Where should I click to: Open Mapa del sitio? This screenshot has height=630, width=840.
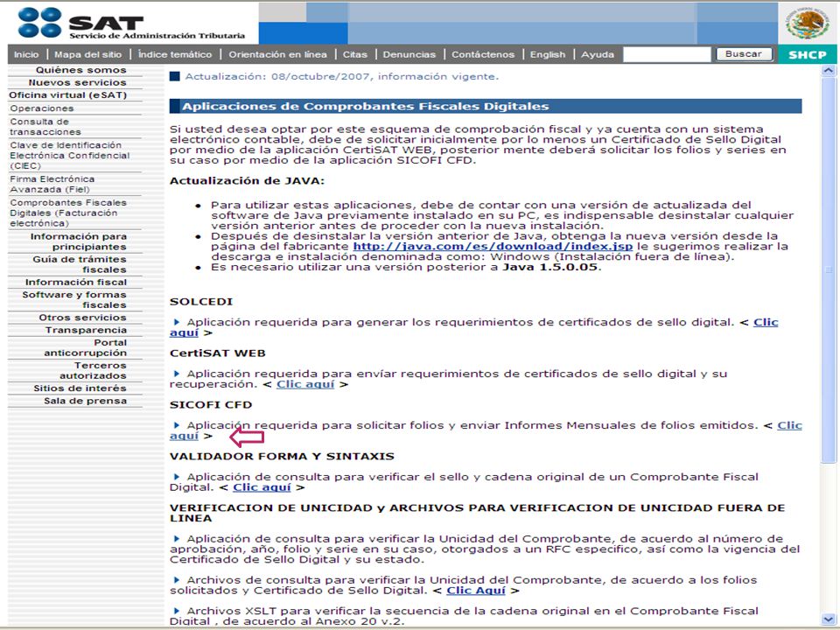click(87, 54)
